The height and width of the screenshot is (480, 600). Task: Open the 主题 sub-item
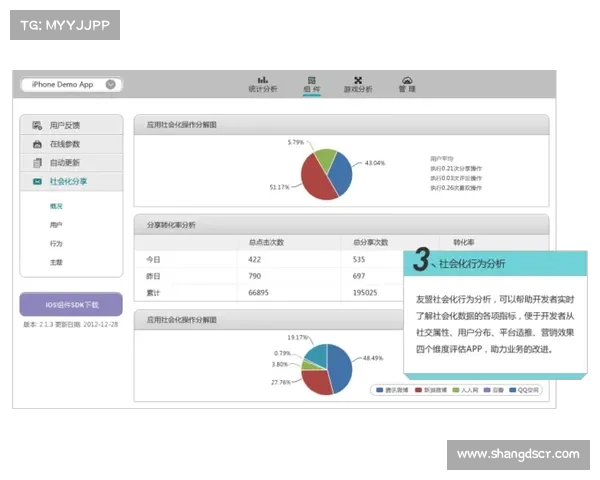point(56,262)
